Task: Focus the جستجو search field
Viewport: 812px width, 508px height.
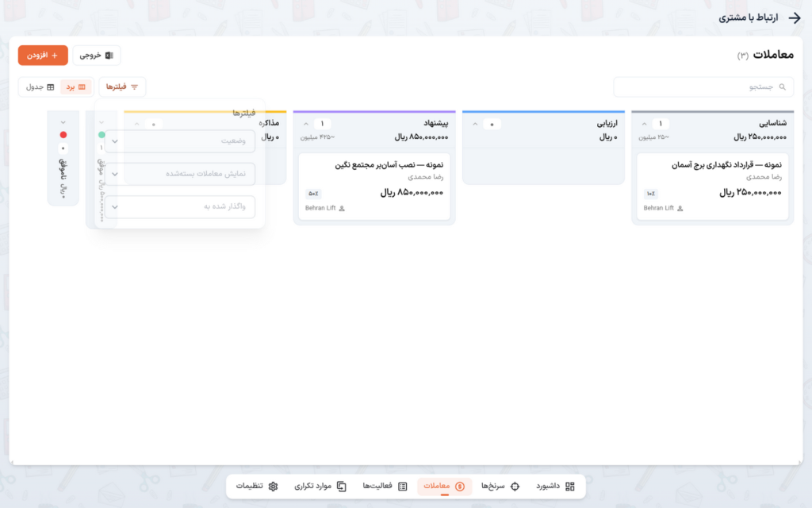Action: click(703, 87)
